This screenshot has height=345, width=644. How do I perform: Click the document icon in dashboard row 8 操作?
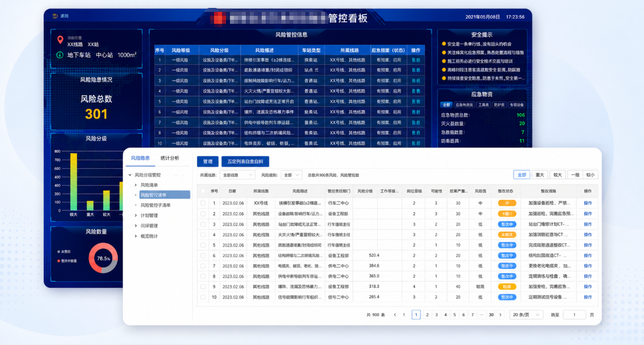click(x=413, y=133)
